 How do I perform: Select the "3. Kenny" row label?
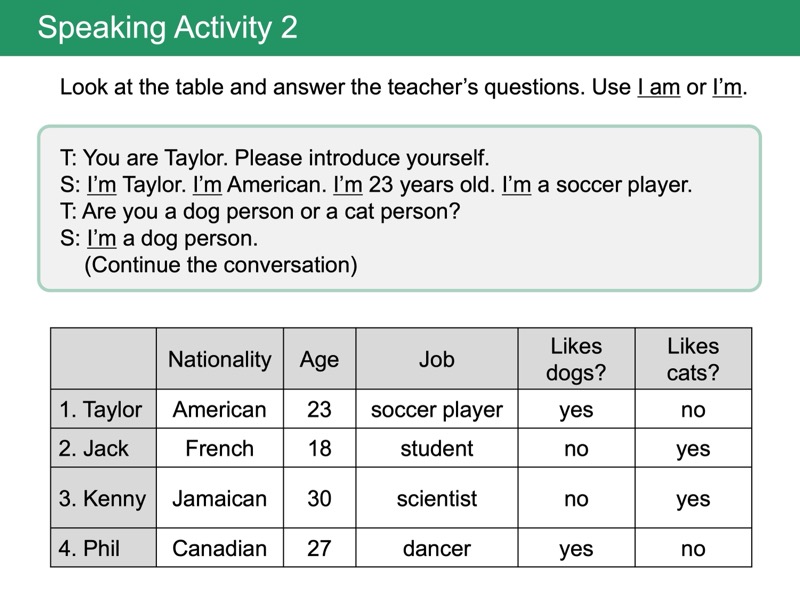[x=102, y=498]
